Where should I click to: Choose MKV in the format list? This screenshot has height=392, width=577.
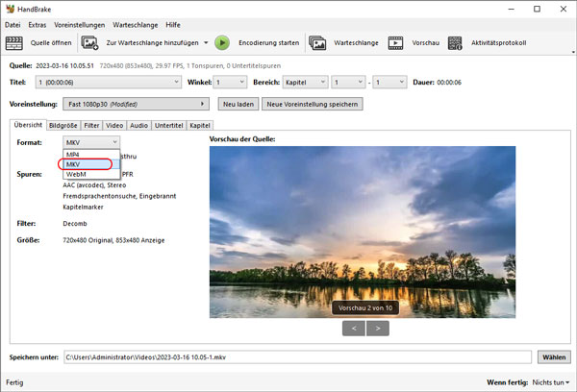91,164
